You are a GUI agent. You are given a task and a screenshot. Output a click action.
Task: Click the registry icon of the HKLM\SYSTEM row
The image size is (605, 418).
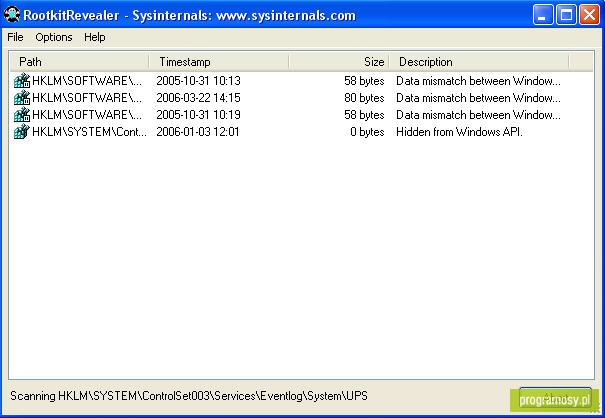22,132
